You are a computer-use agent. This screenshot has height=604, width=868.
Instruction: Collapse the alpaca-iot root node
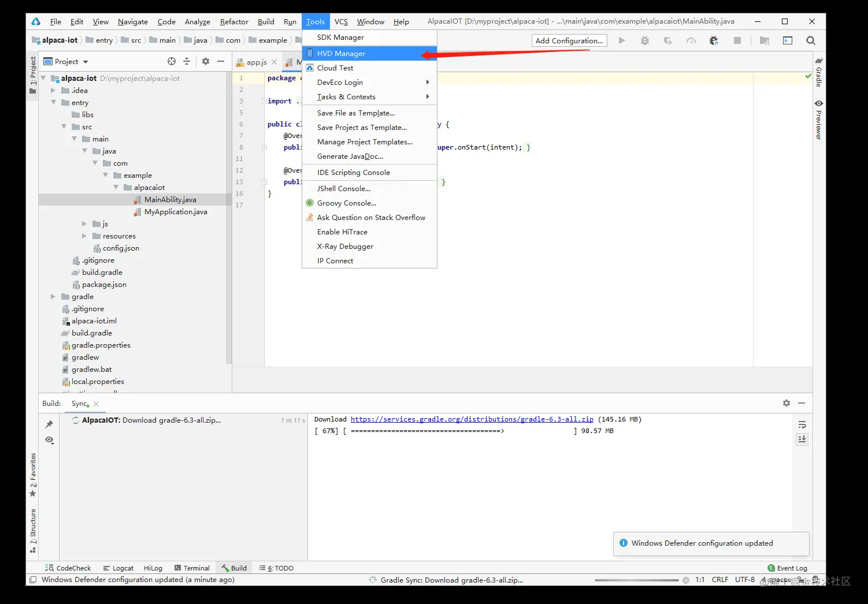(43, 78)
